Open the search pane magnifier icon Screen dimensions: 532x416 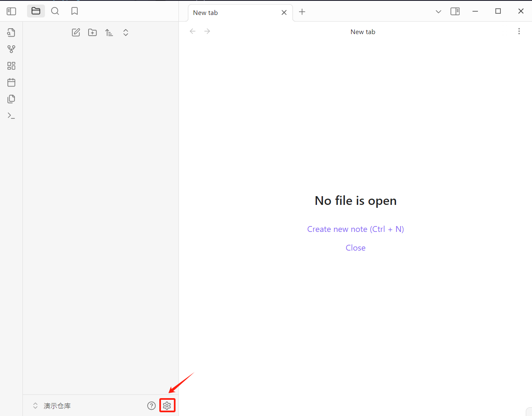click(55, 11)
